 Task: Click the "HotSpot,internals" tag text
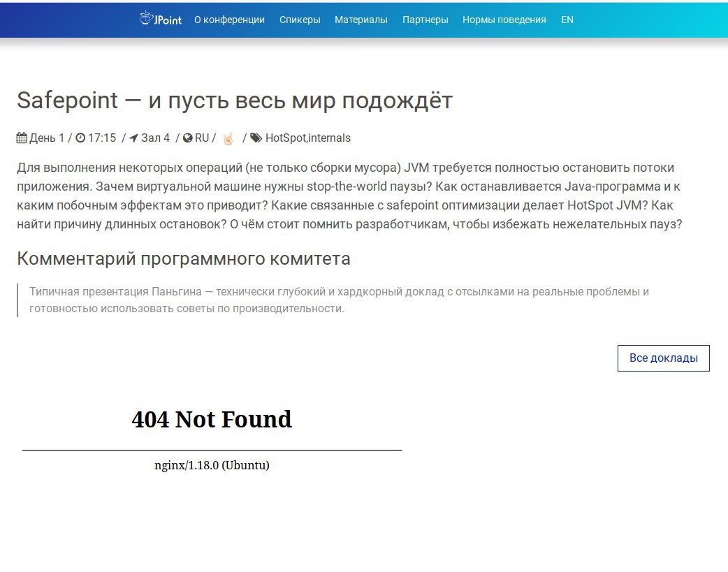(x=308, y=138)
